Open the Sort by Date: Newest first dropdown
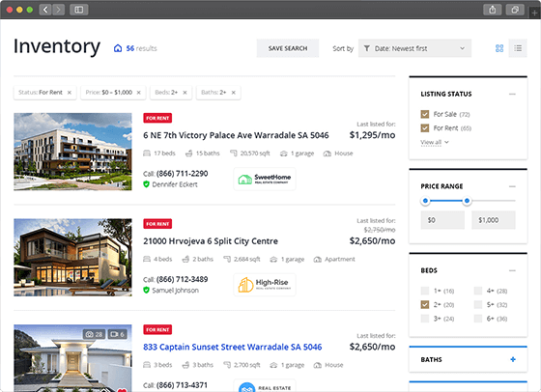The height and width of the screenshot is (392, 541). (414, 48)
